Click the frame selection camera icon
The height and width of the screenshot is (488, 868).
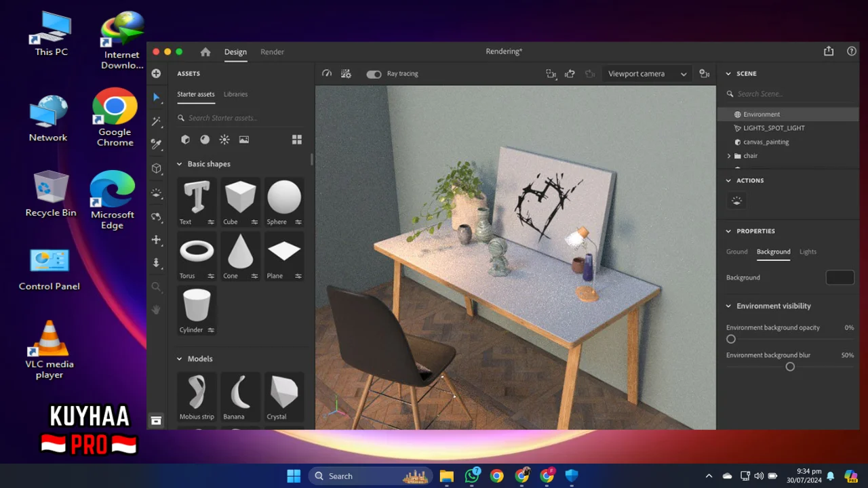(551, 74)
